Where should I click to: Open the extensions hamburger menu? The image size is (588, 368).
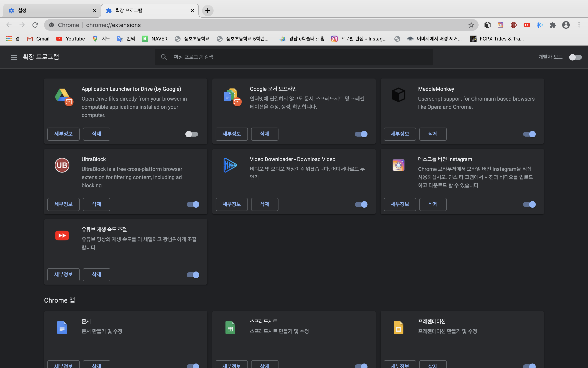coord(14,57)
